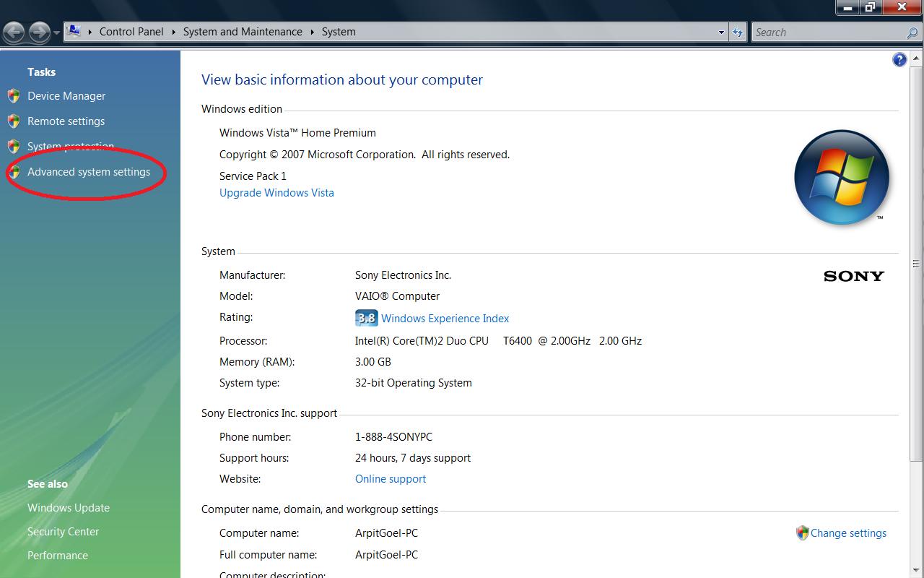This screenshot has width=924, height=578.
Task: Click Change settings for computer name
Action: 849,533
